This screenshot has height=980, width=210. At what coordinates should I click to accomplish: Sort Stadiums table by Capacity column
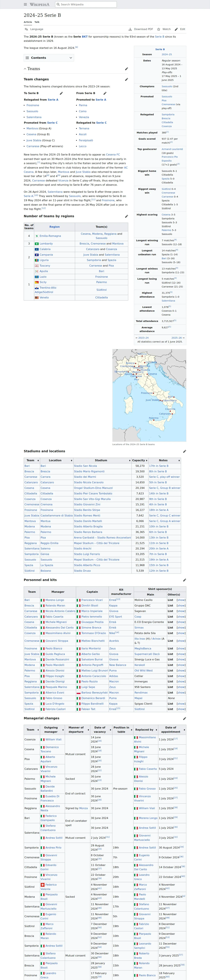(x=140, y=460)
